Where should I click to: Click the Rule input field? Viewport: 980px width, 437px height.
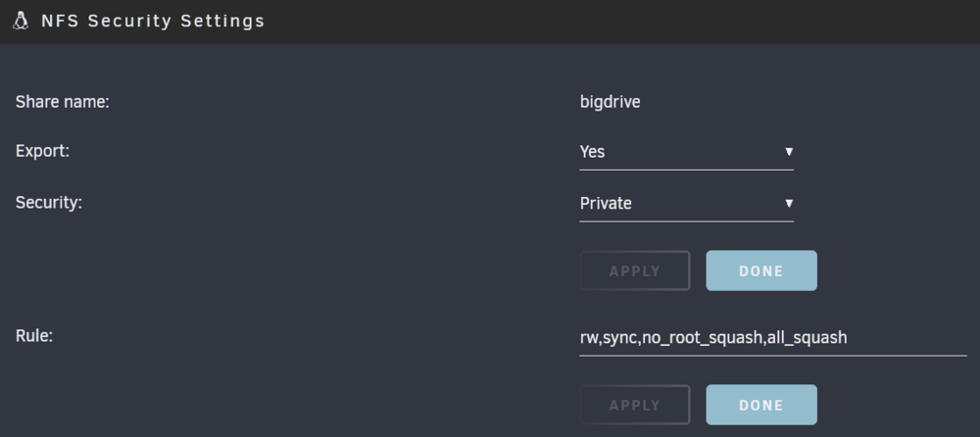[773, 338]
